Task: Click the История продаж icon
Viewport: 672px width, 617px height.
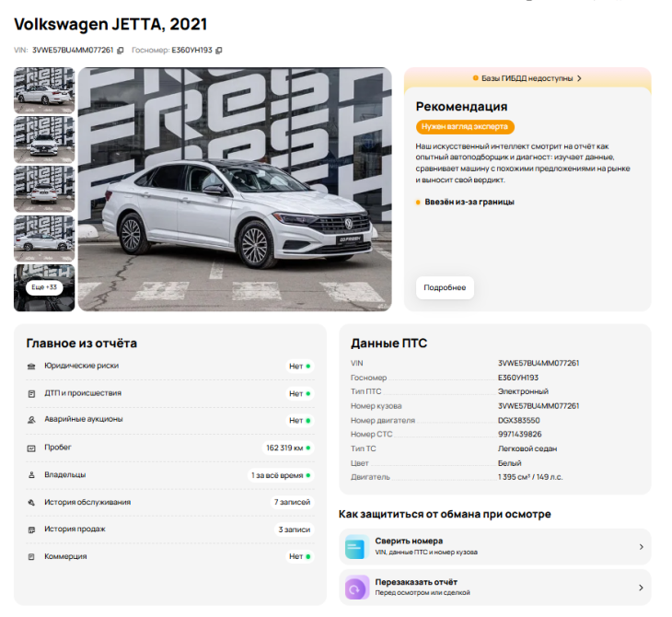Action: click(31, 530)
